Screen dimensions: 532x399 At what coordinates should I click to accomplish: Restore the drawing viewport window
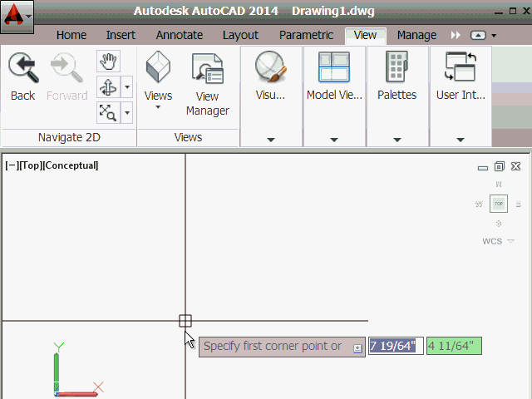point(499,166)
